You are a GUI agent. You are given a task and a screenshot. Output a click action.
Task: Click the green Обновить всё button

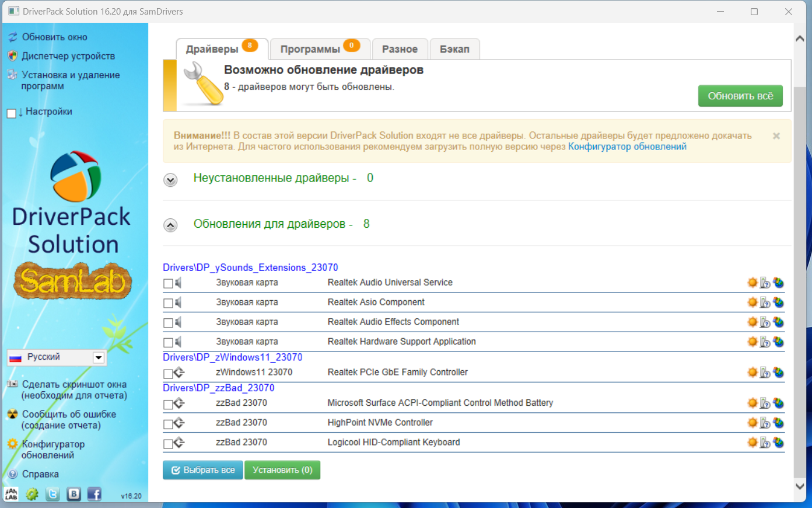click(x=740, y=96)
